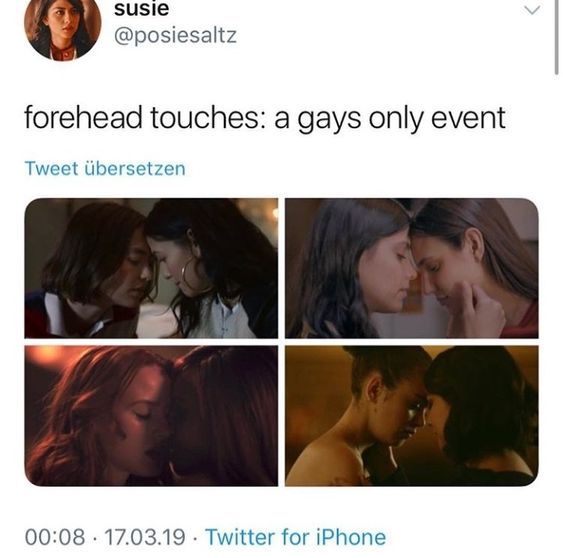Open the display name susie
This screenshot has width=563, height=558.
tap(141, 9)
